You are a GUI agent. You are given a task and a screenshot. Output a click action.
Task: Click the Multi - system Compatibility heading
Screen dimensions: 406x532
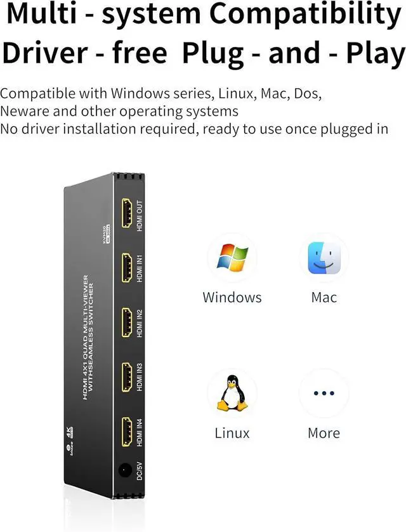tap(204, 14)
